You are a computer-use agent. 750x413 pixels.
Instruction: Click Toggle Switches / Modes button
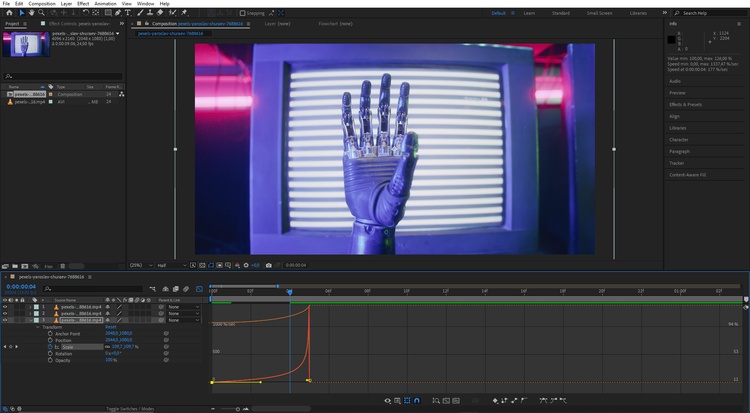click(130, 409)
